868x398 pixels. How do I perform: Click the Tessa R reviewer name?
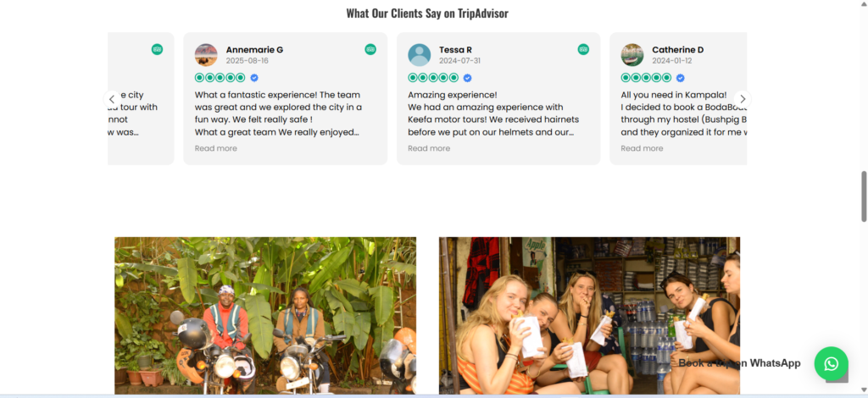pyautogui.click(x=455, y=50)
